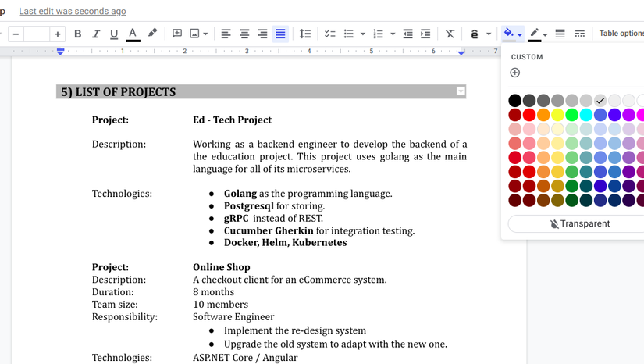Insert a checklist
The height and width of the screenshot is (364, 644).
(x=329, y=34)
